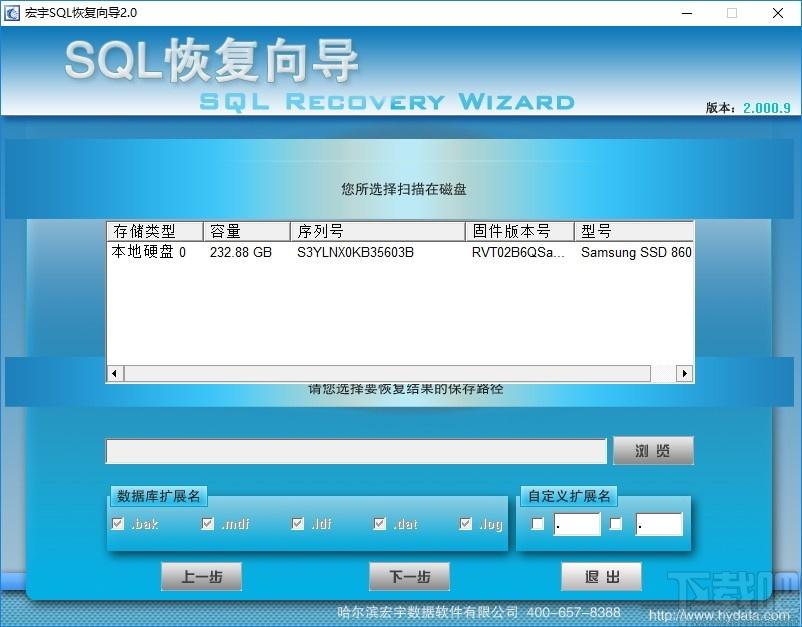Screen dimensions: 802x627
Task: Go back with the 上一步 button
Action: [202, 576]
